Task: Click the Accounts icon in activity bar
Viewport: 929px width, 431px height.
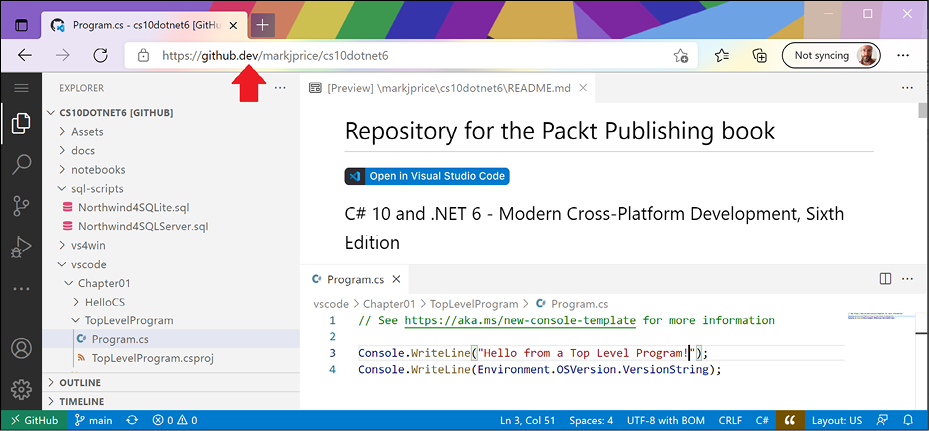Action: coord(20,349)
